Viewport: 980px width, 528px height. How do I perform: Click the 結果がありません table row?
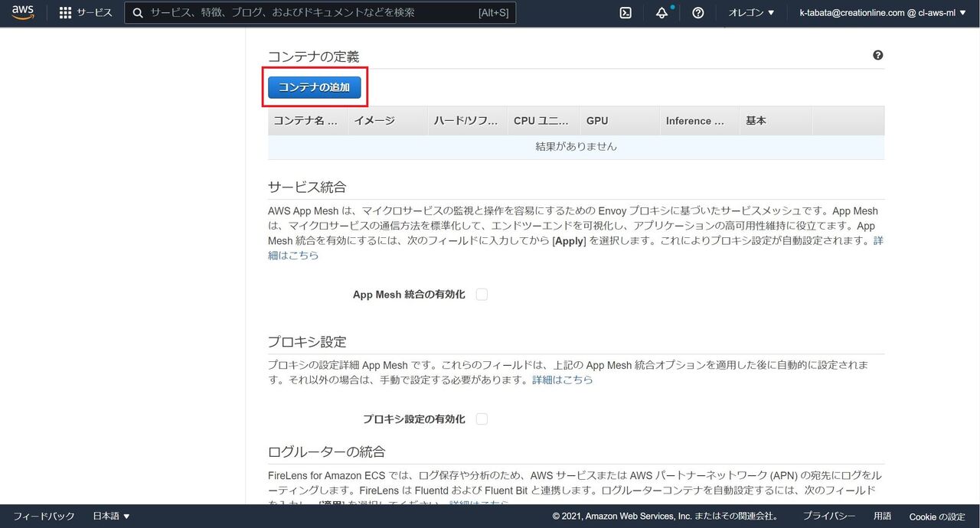point(576,147)
